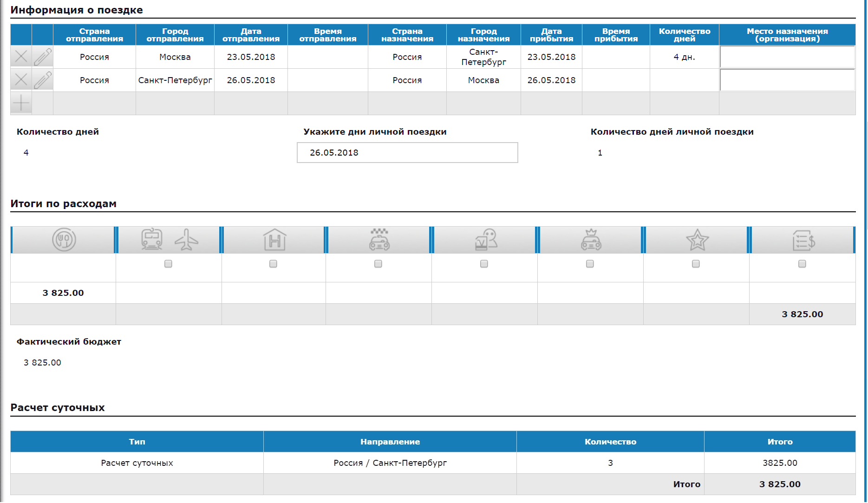Click the 'Дата отправления' column header
Screen dimensions: 868x503
pyautogui.click(x=251, y=35)
